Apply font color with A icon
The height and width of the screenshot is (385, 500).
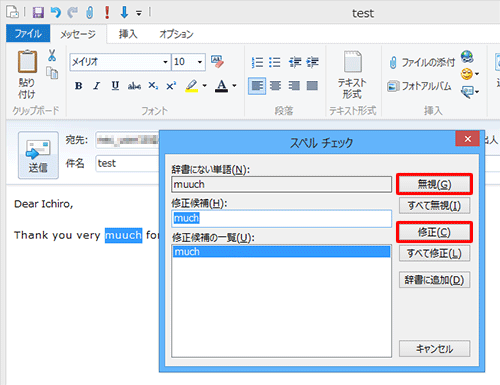pos(222,86)
